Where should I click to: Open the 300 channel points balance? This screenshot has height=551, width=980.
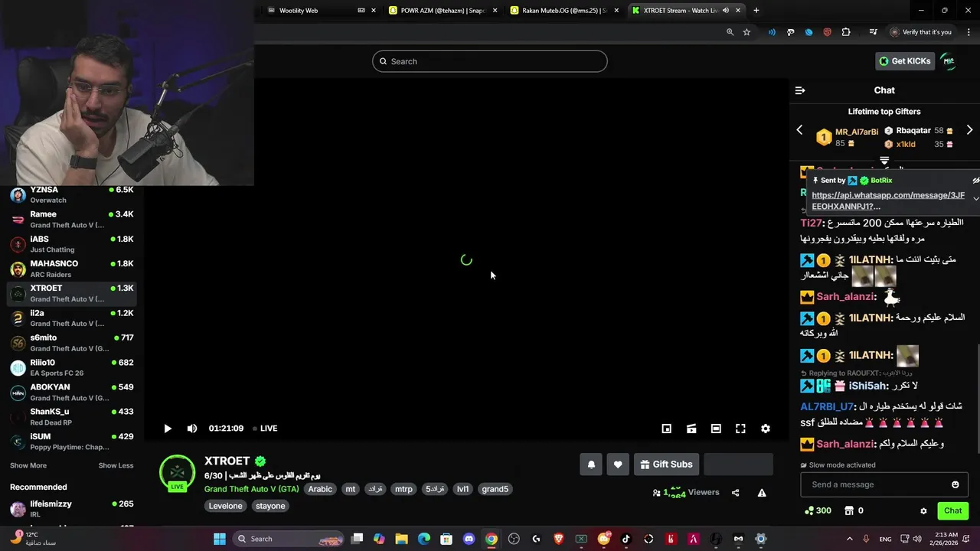(817, 510)
